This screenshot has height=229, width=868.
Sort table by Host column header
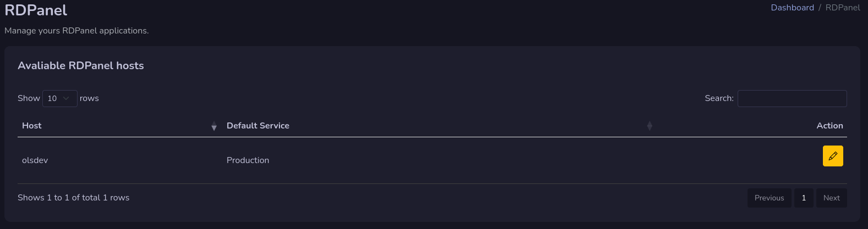point(32,126)
